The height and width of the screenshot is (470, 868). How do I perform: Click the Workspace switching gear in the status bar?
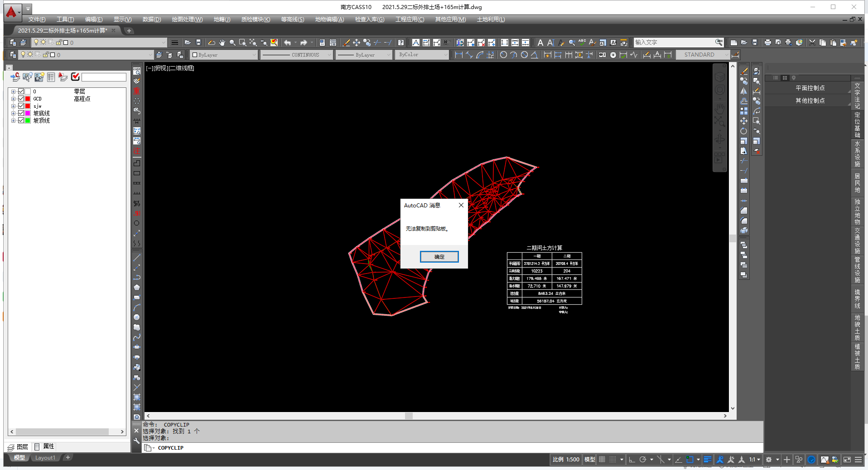click(x=769, y=460)
